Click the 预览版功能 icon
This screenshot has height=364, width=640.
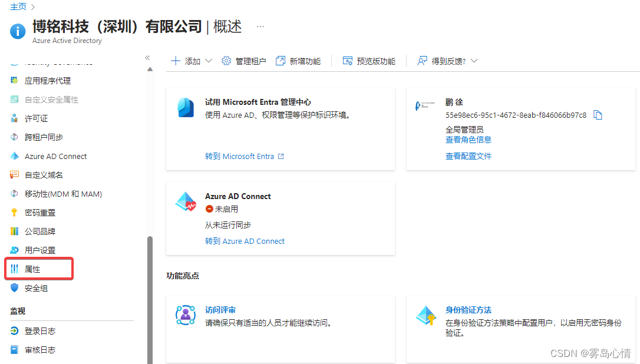point(347,61)
